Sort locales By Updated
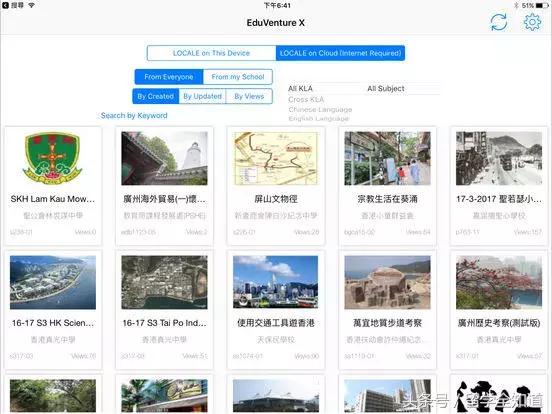Image resolution: width=552 pixels, height=414 pixels. coord(202,96)
